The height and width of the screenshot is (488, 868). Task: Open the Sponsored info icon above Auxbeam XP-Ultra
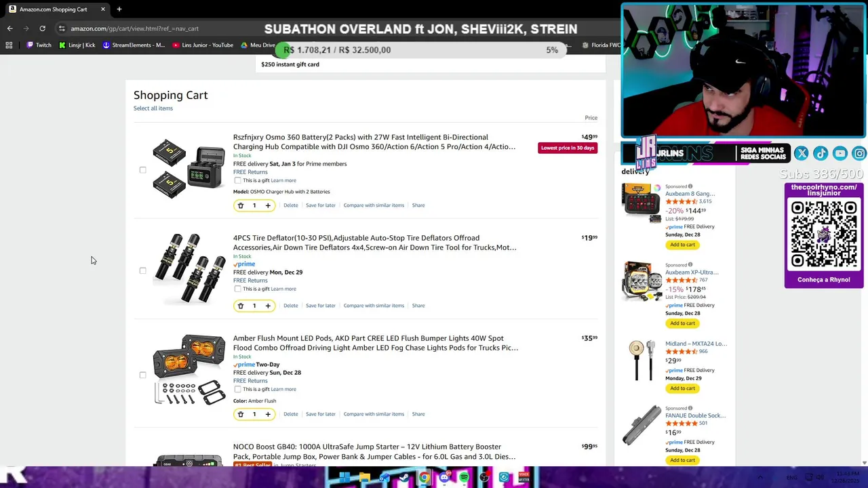click(690, 265)
